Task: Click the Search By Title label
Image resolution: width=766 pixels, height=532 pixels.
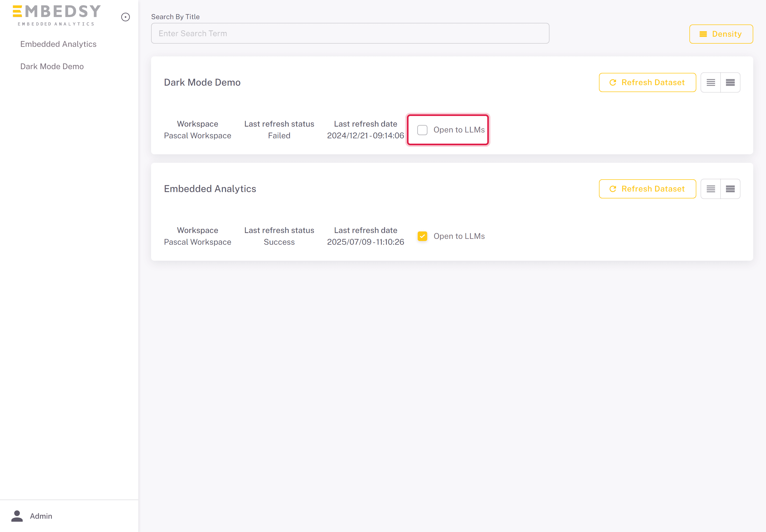Action: pyautogui.click(x=175, y=17)
